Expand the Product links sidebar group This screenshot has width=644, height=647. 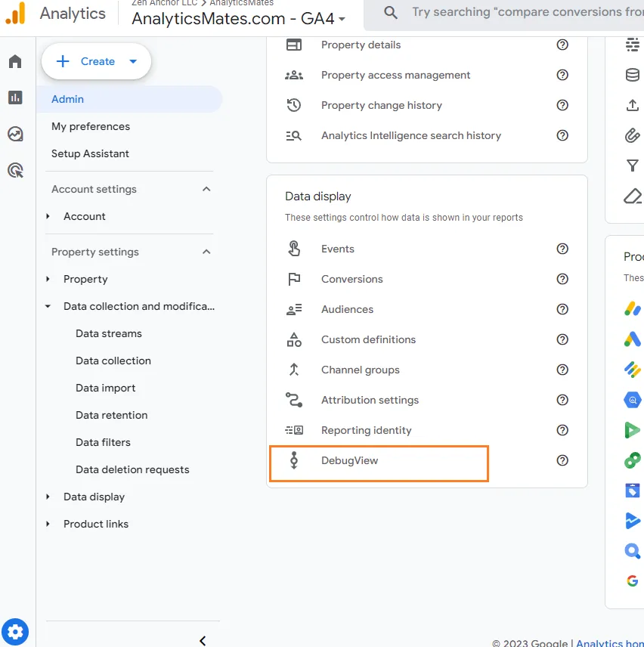coord(48,524)
